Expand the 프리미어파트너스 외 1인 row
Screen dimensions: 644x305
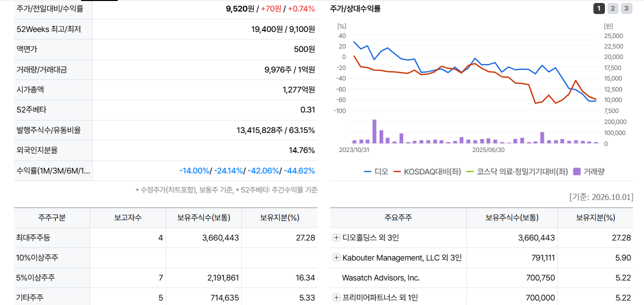point(337,297)
